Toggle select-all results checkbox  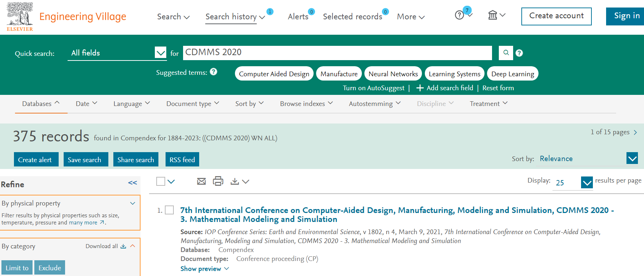pyautogui.click(x=161, y=181)
